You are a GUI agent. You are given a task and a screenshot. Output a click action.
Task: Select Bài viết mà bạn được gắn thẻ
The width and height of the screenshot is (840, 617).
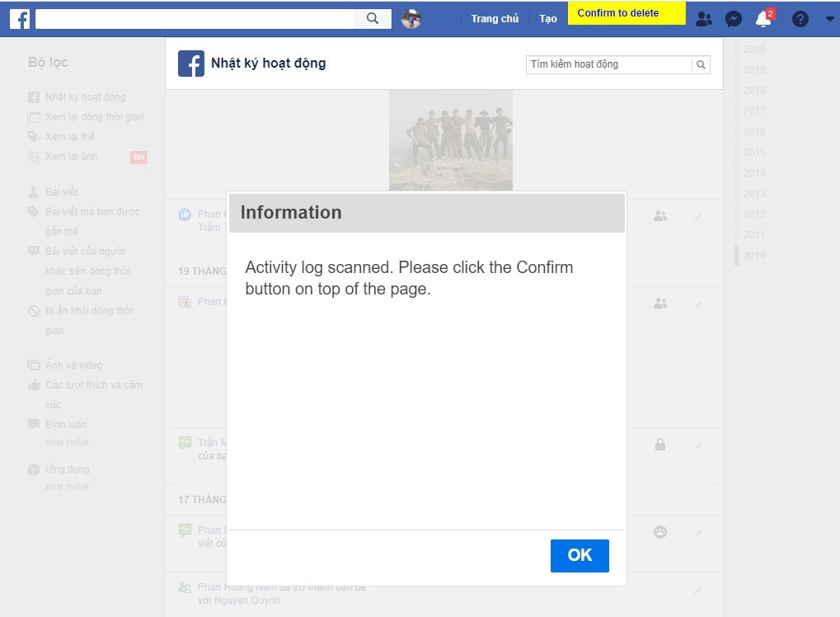(x=92, y=221)
